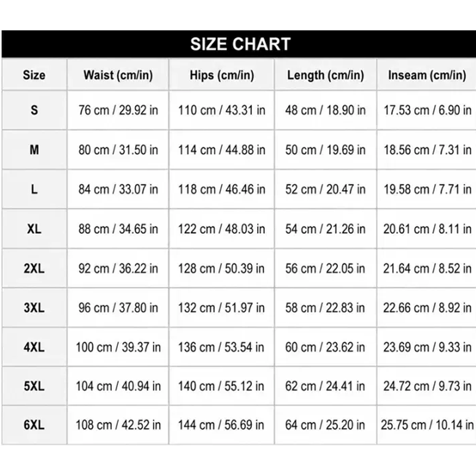
Task: Select the Waist (cm/in) column header
Action: (118, 75)
